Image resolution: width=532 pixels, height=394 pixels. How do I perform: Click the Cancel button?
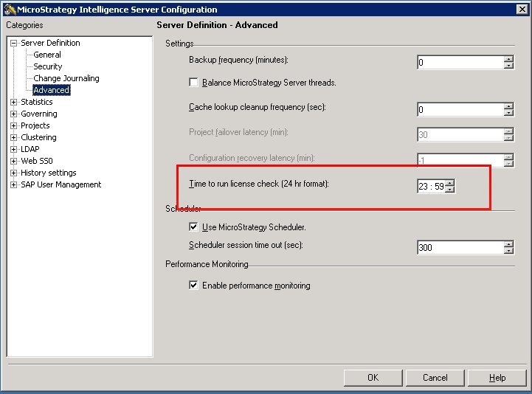click(x=435, y=378)
